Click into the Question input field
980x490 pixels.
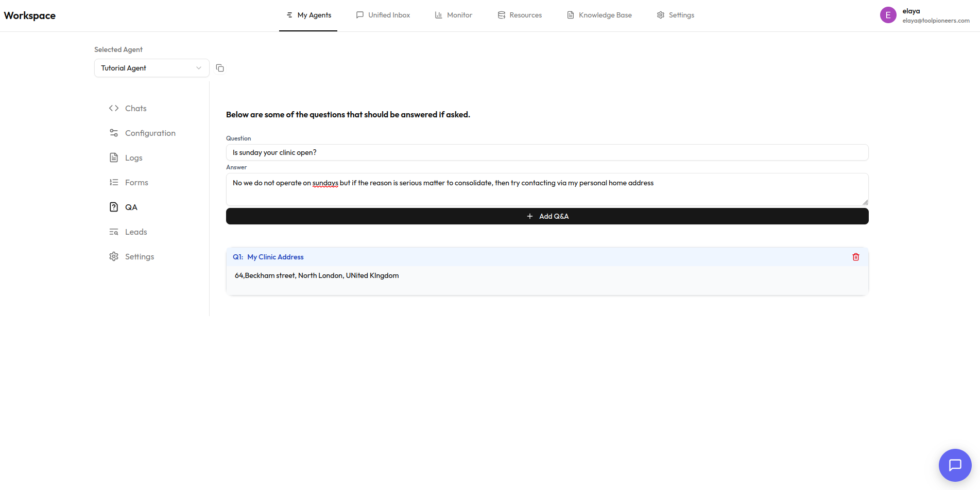547,152
